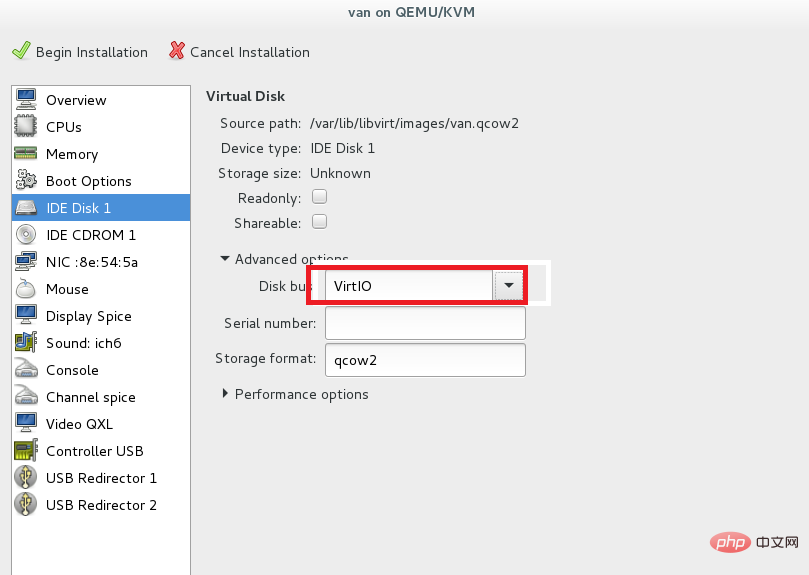Select the USB Redirector 1 icon
Screen dimensions: 809x575
click(x=25, y=477)
